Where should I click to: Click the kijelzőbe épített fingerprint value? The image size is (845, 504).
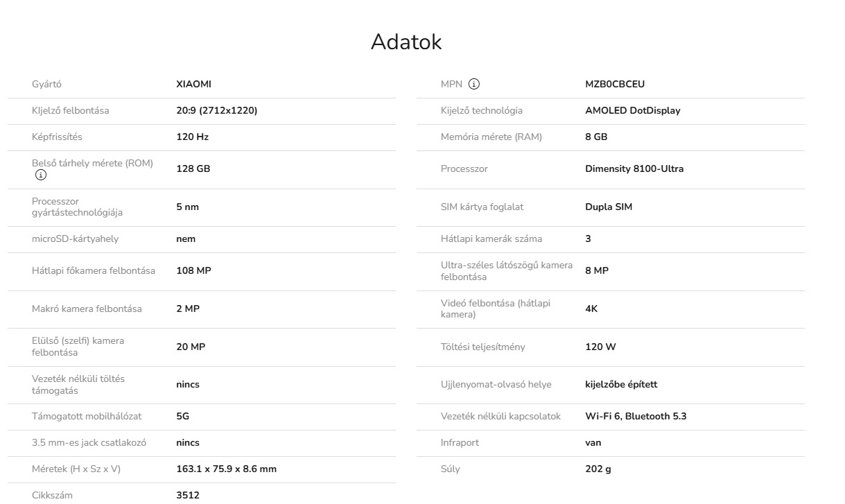click(621, 384)
